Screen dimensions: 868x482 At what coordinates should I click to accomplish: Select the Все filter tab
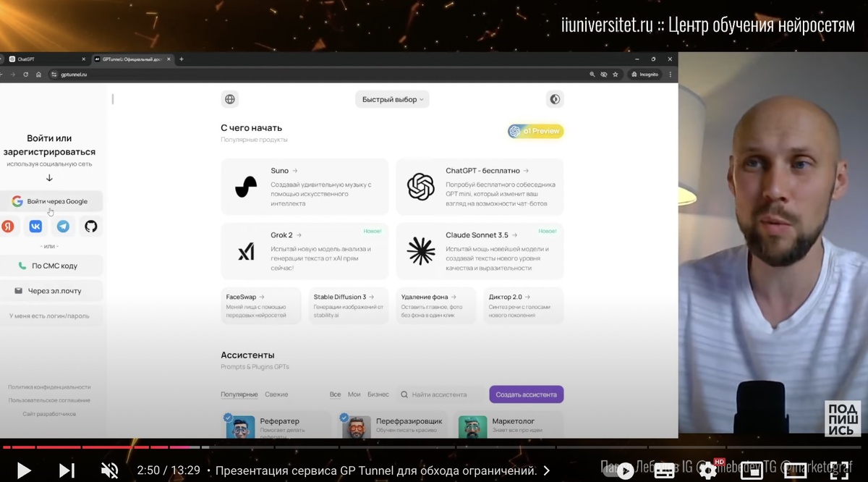(x=335, y=394)
